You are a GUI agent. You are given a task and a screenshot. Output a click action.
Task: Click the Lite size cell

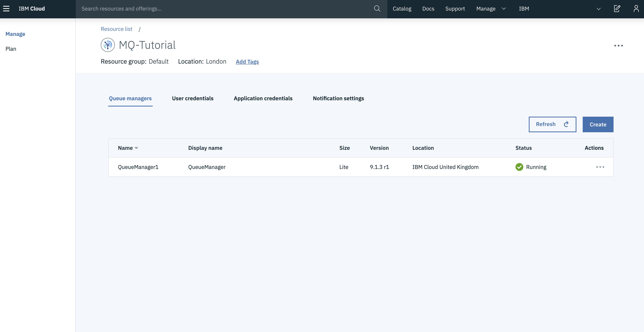point(344,167)
